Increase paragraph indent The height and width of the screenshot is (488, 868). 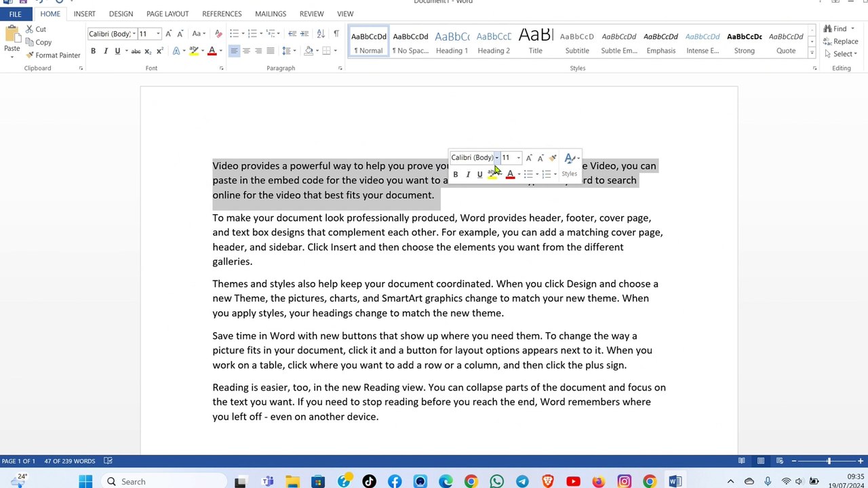pos(304,34)
